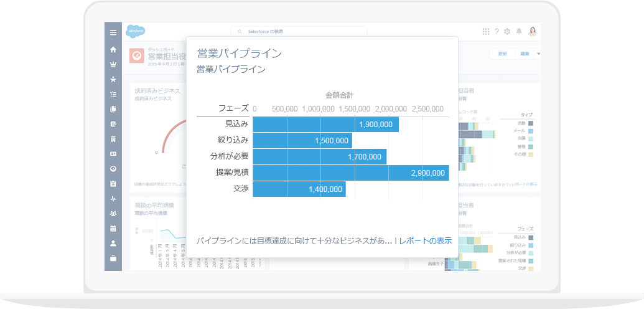Viewport: 644px width, 309px height.
Task: Click the gauge dashboard icon in the sidebar
Action: (x=113, y=169)
